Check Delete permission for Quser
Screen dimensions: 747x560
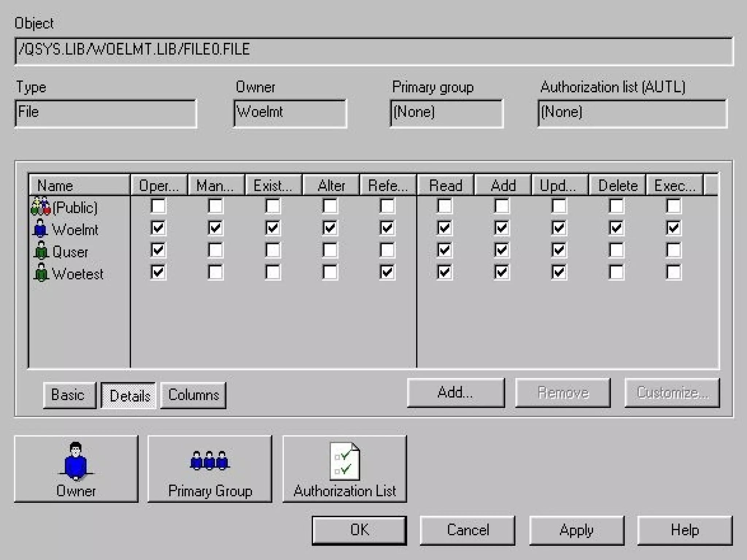tap(616, 250)
